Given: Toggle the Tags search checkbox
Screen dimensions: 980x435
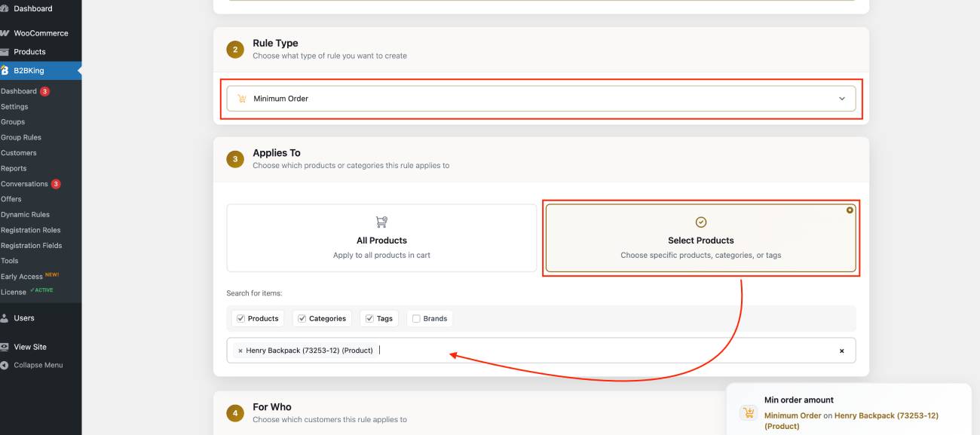Looking at the screenshot, I should 369,318.
